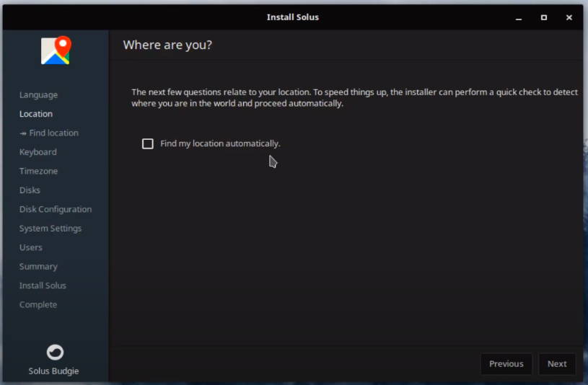Viewport: 588px width, 385px height.
Task: Click the Solus Budgie label text
Action: 53,371
